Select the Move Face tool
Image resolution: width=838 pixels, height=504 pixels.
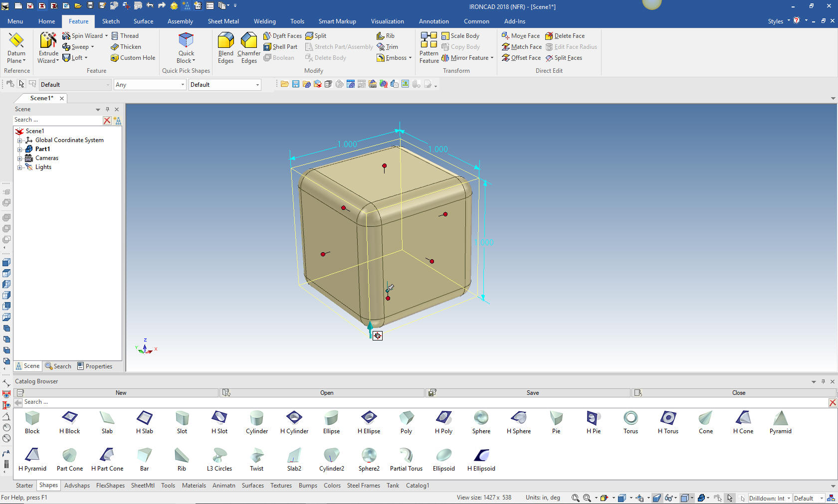pos(521,36)
